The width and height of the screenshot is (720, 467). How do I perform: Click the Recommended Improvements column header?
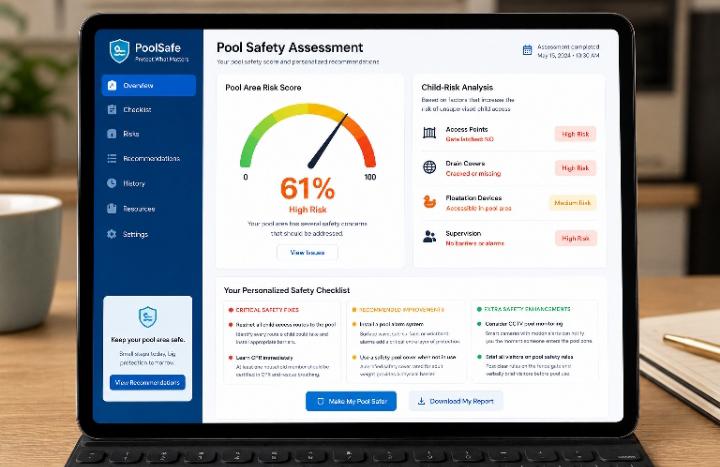coord(401,310)
